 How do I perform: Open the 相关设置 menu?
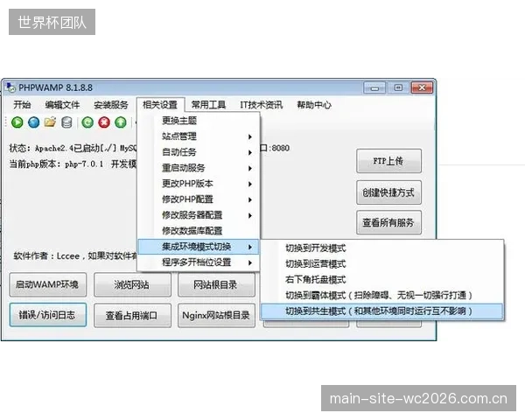pos(160,105)
